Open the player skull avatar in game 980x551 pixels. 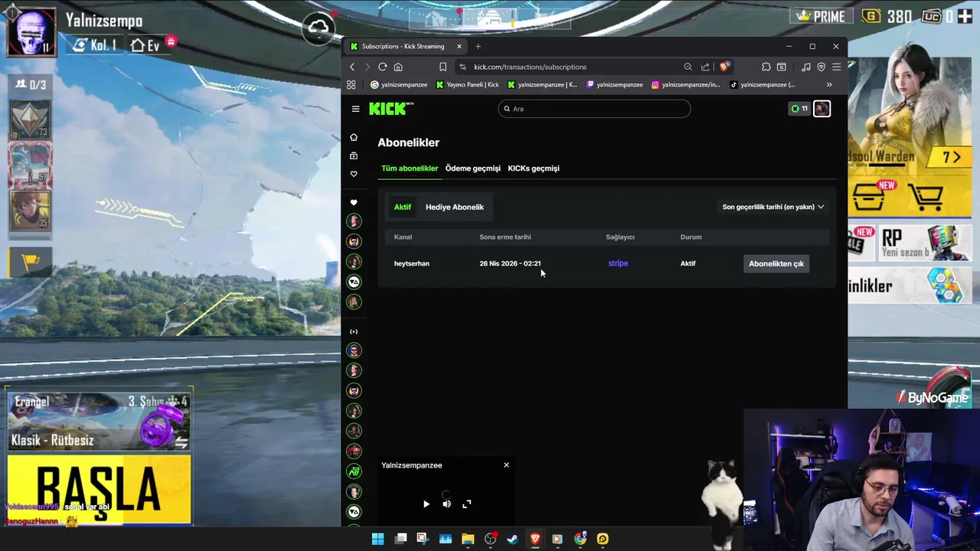[31, 33]
